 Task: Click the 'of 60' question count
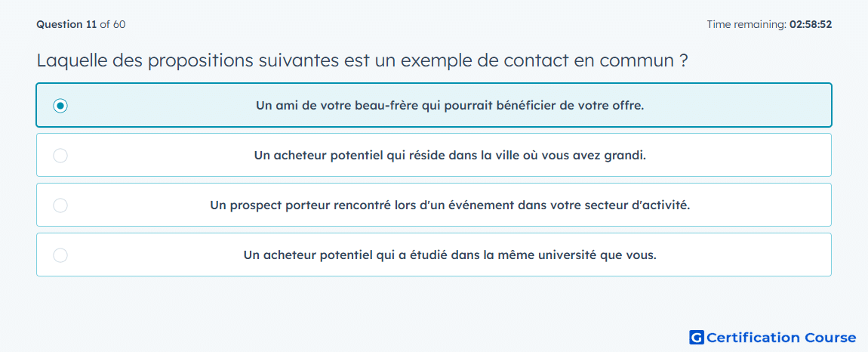(112, 24)
